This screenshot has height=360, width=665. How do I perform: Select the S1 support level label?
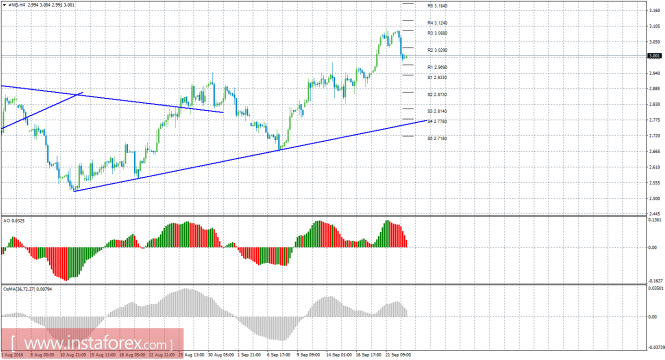coord(437,78)
